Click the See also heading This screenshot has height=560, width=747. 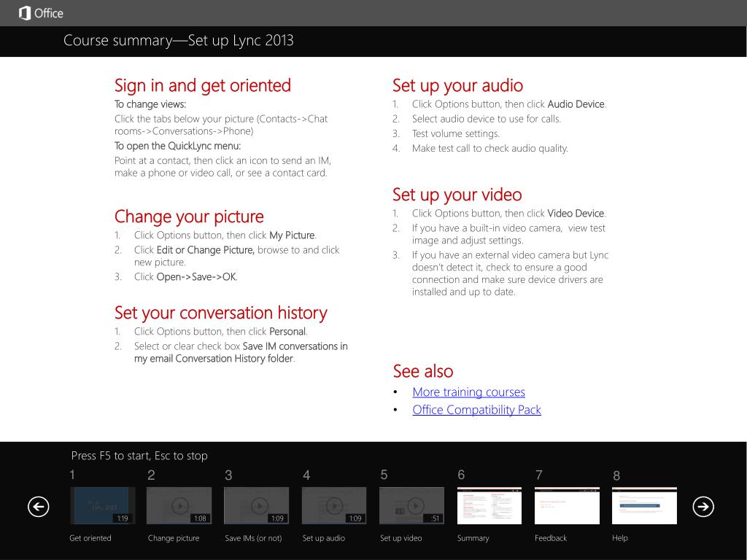click(x=423, y=371)
